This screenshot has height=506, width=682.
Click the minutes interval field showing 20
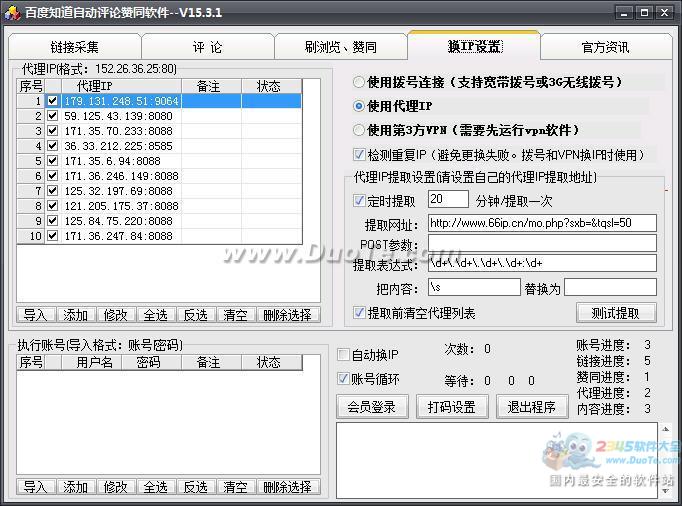(448, 199)
